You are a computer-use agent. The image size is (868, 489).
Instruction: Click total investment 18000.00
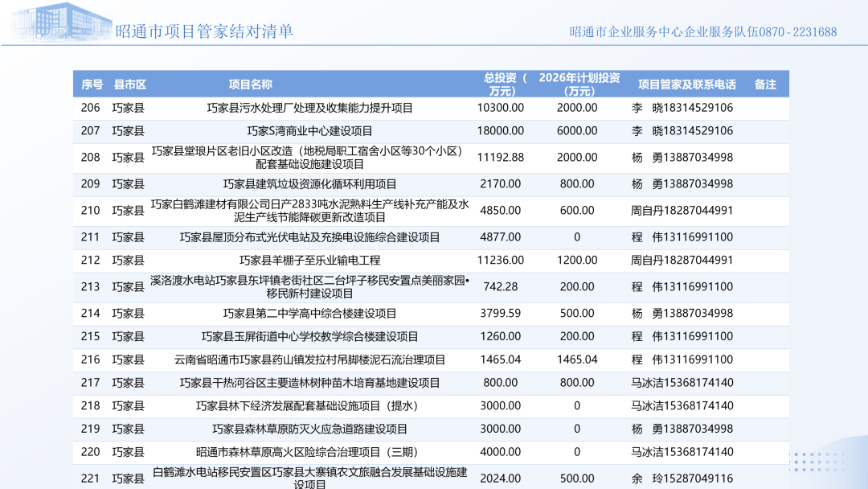[501, 131]
